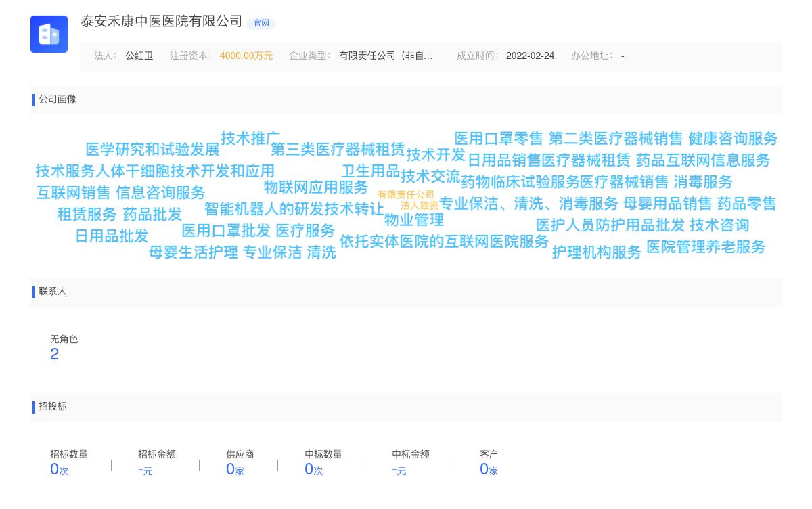Open the 官网 official website badge

click(261, 23)
